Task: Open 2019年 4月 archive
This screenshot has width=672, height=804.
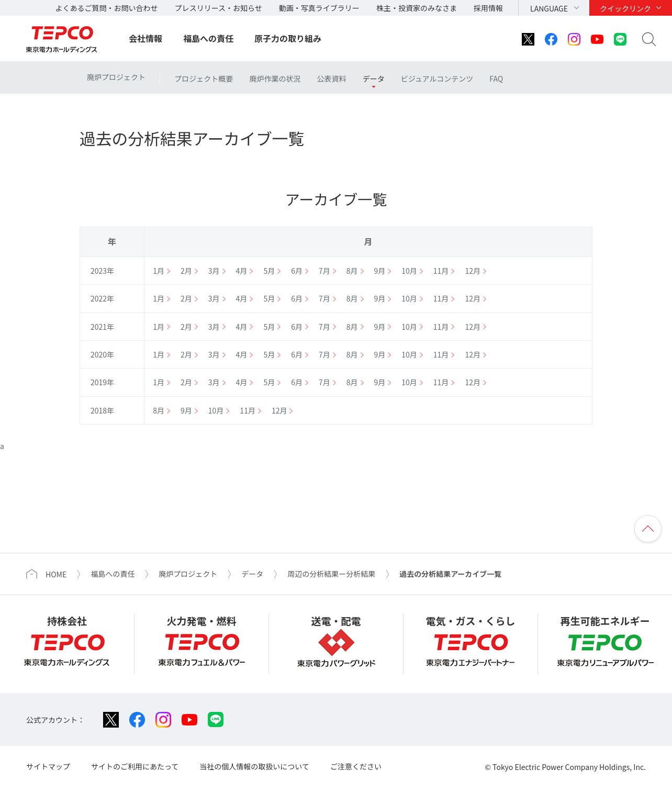Action: coord(244,383)
